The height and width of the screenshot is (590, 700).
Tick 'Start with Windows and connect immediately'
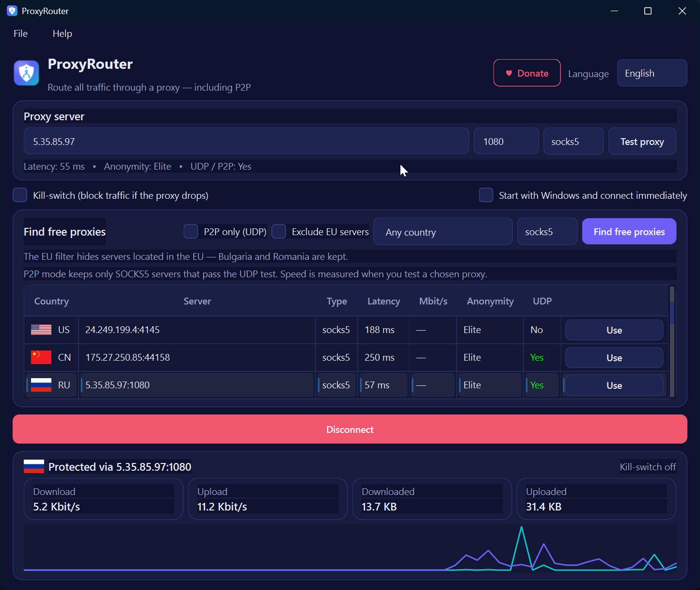point(486,195)
